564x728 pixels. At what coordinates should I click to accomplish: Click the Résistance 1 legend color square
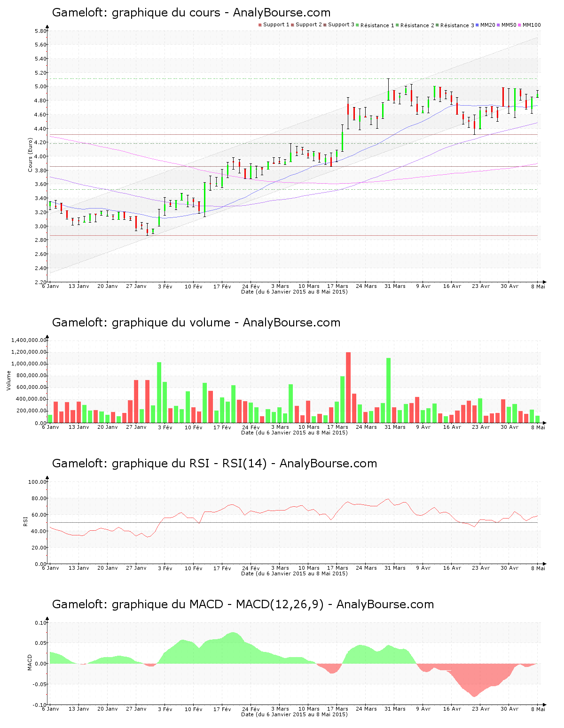(x=358, y=25)
